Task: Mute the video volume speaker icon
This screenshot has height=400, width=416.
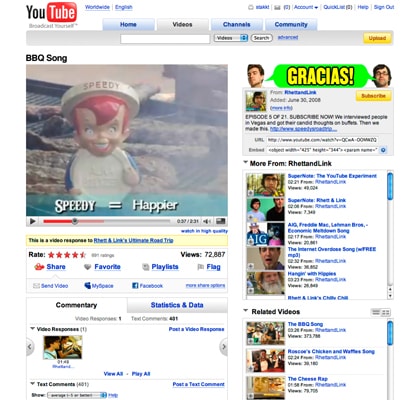Action: pyautogui.click(x=207, y=221)
